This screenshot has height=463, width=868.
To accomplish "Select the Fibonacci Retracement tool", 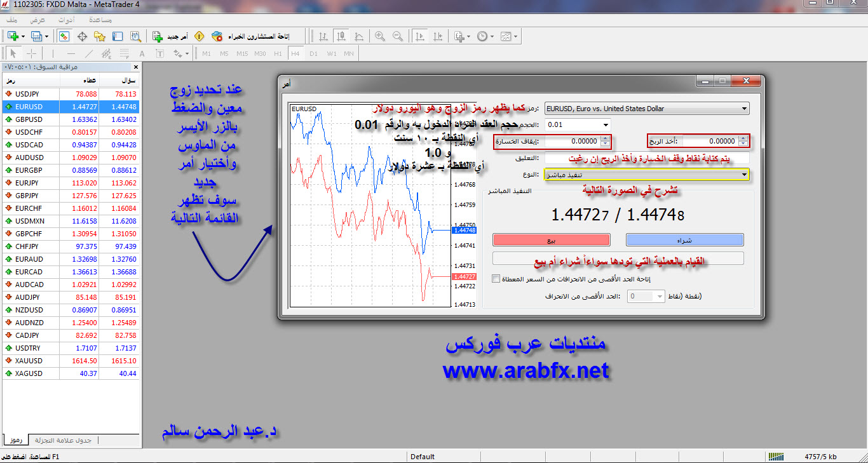I will click(x=124, y=53).
